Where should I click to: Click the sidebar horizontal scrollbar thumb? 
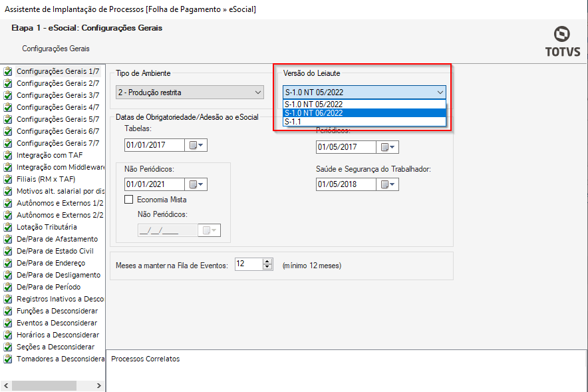pyautogui.click(x=45, y=385)
